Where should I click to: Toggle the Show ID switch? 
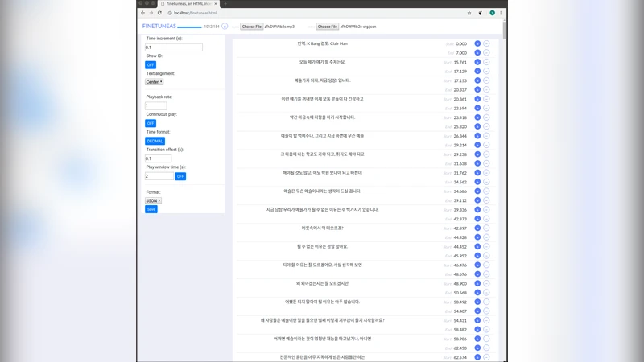tap(151, 64)
